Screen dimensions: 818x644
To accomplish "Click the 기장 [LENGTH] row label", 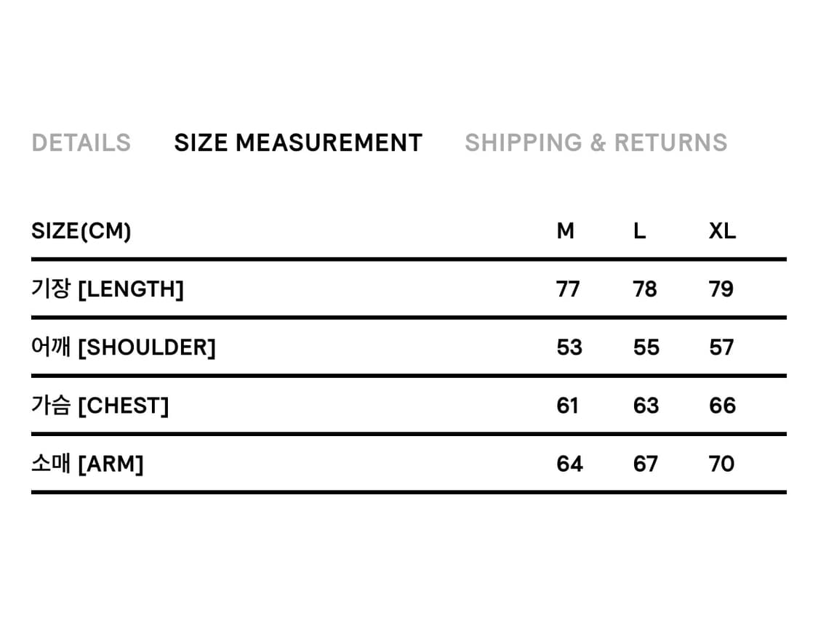I will click(108, 289).
